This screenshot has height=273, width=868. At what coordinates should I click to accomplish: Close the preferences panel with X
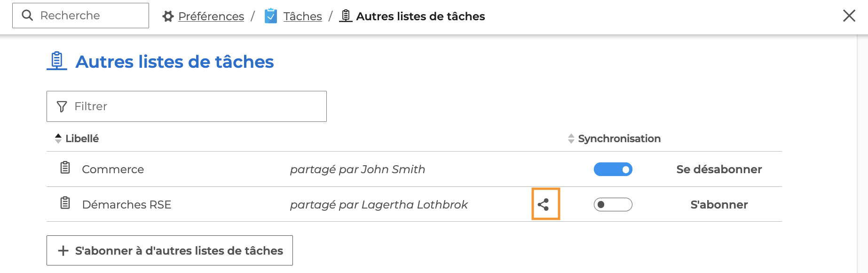pyautogui.click(x=849, y=16)
